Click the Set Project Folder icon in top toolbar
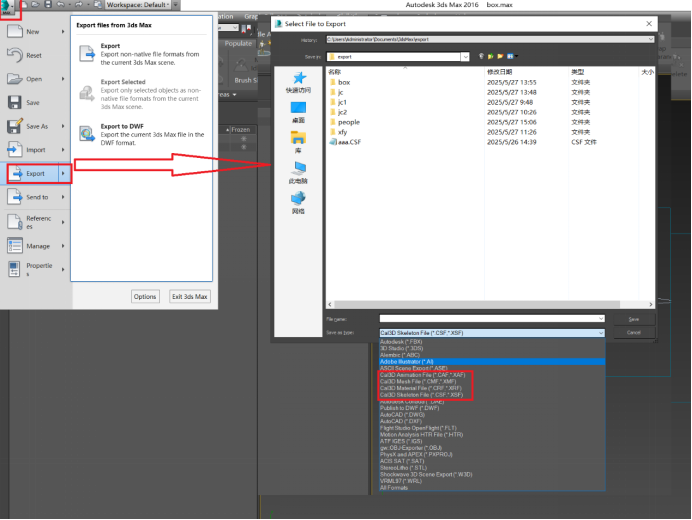692x520 pixels. tap(98, 4)
